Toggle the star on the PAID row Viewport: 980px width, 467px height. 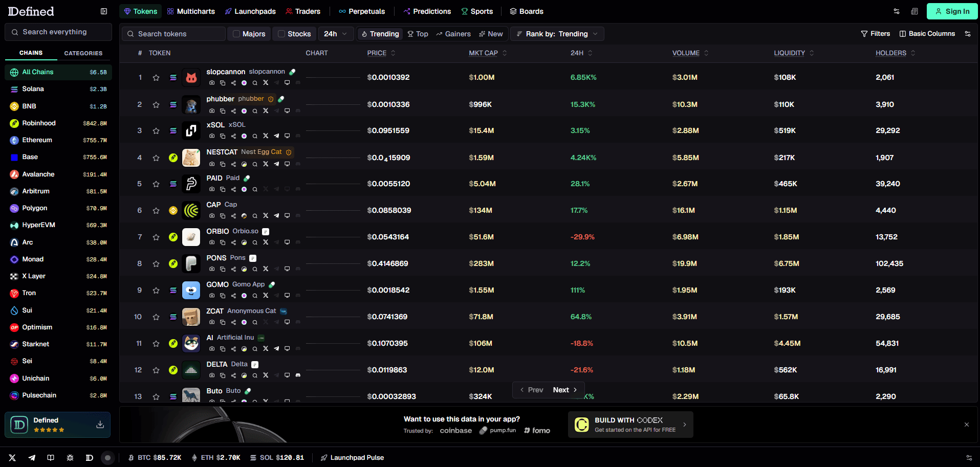coord(156,184)
